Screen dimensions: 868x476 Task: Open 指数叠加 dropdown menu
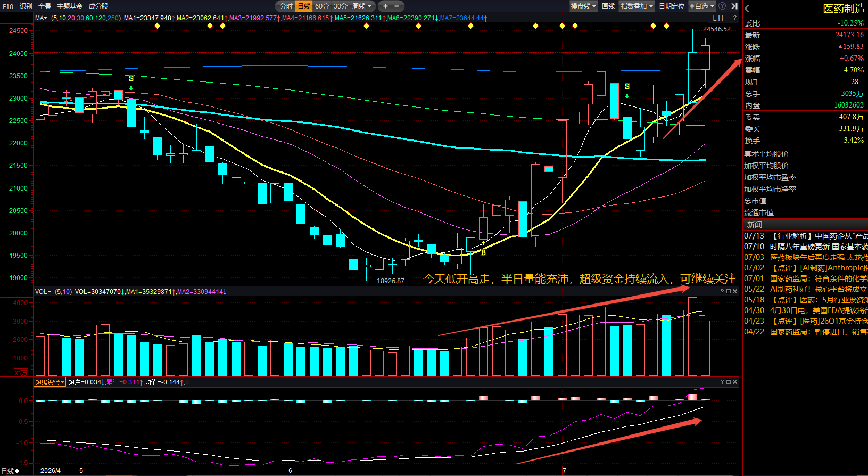point(637,6)
